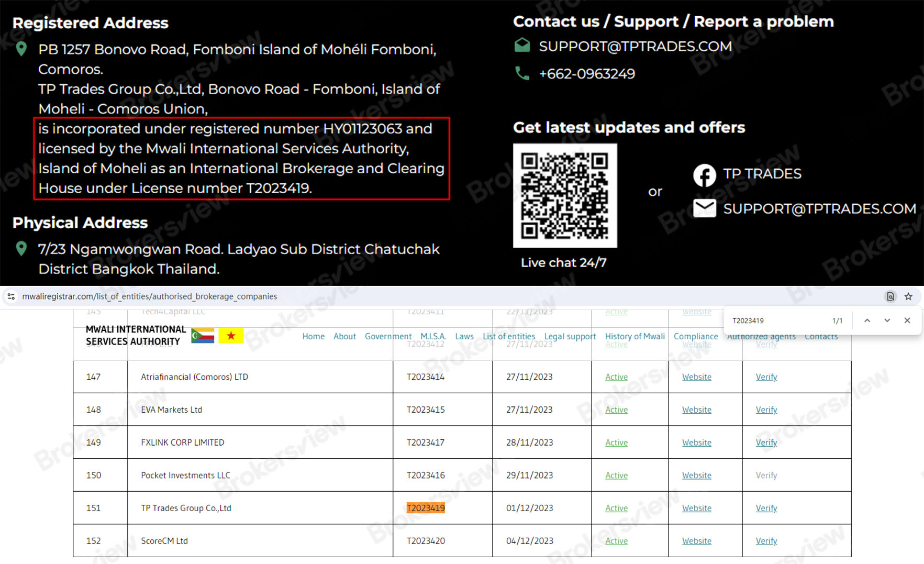Click the envelope icon beside SUPPORT@TPTRADES.COM
The image size is (924, 564).
[x=705, y=208]
